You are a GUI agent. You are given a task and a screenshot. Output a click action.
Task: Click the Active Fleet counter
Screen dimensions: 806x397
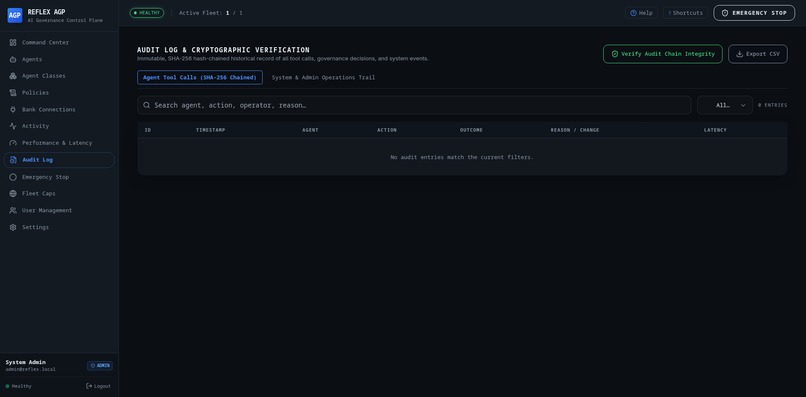point(211,13)
